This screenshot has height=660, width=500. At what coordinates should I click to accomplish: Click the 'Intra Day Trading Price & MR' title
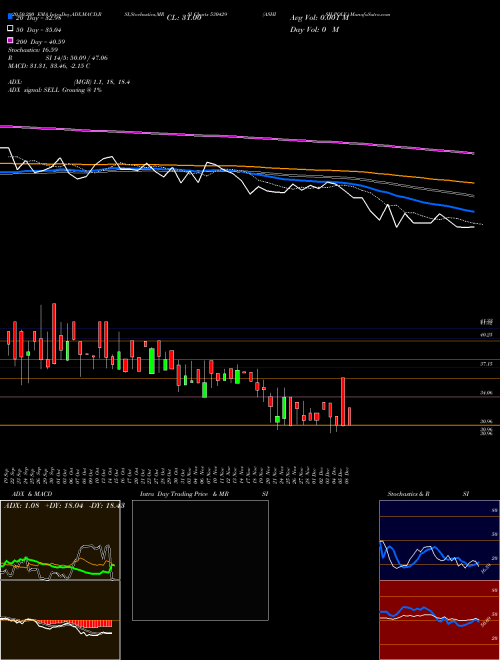tap(184, 494)
